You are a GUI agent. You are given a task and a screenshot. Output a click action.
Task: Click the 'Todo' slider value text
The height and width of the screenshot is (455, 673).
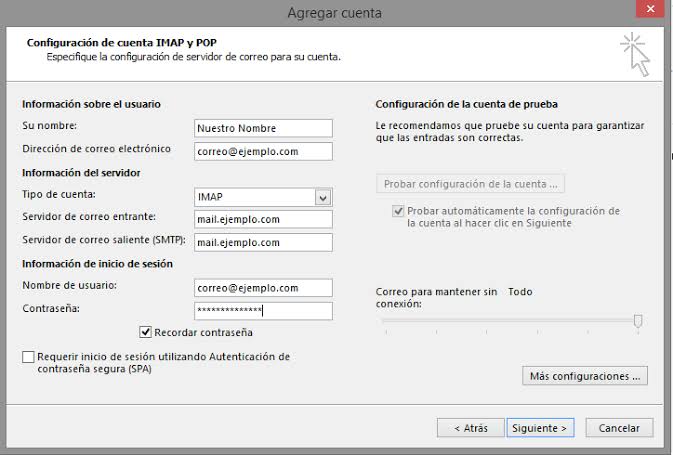pyautogui.click(x=520, y=292)
